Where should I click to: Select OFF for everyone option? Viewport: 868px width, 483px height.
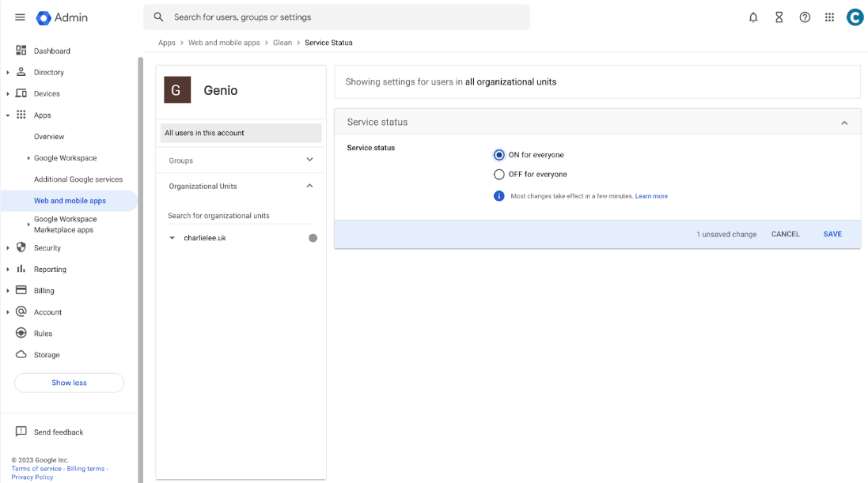click(x=499, y=174)
